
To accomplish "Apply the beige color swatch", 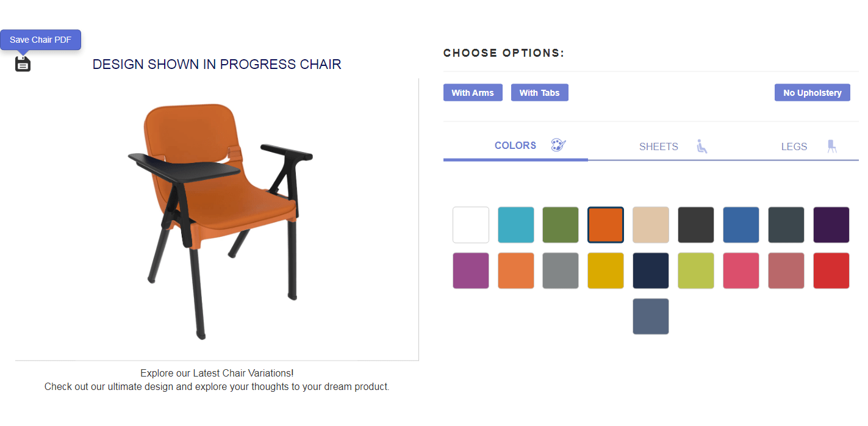I will tap(651, 225).
